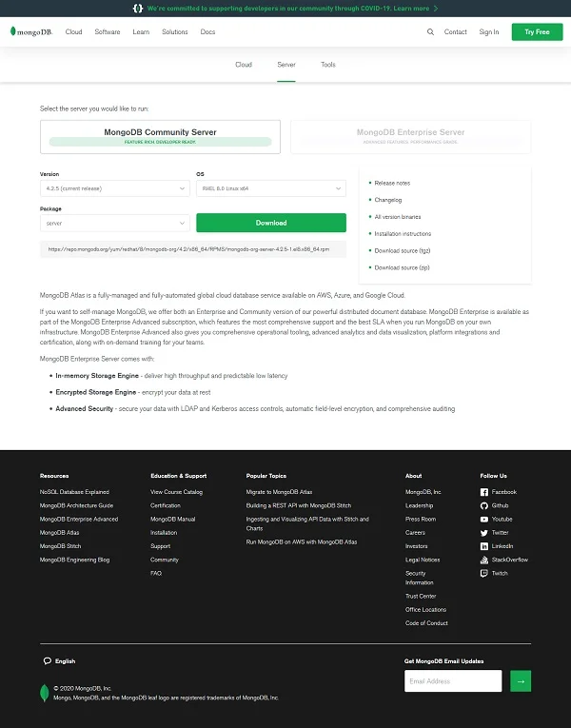This screenshot has width=571, height=728.
Task: Switch to the Server tab
Action: coord(286,65)
